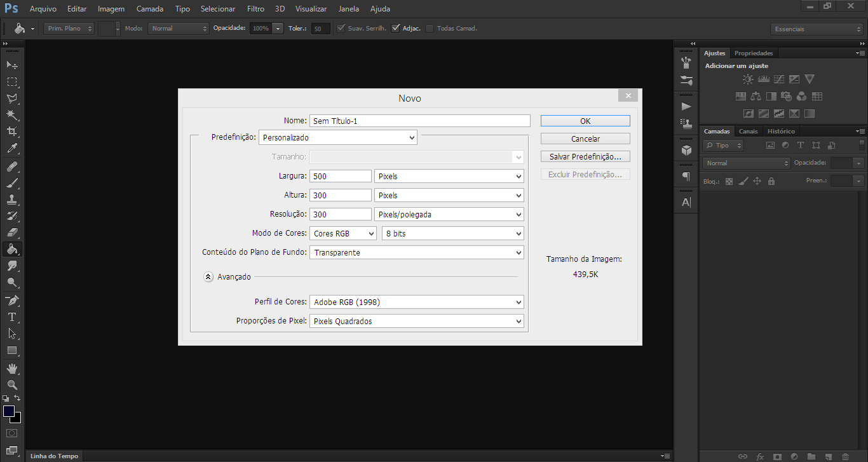This screenshot has width=868, height=462.
Task: Switch to the Canais tab
Action: [x=749, y=132]
